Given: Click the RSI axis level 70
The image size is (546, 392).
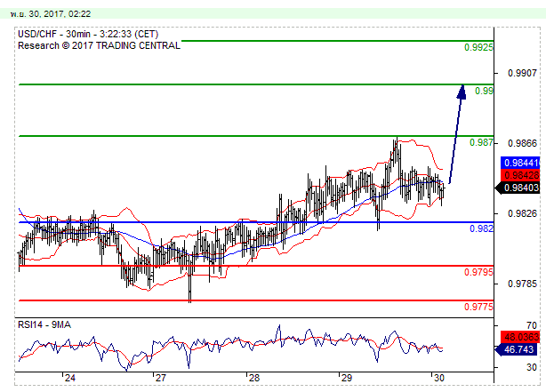Looking at the screenshot, I should click(x=532, y=325).
